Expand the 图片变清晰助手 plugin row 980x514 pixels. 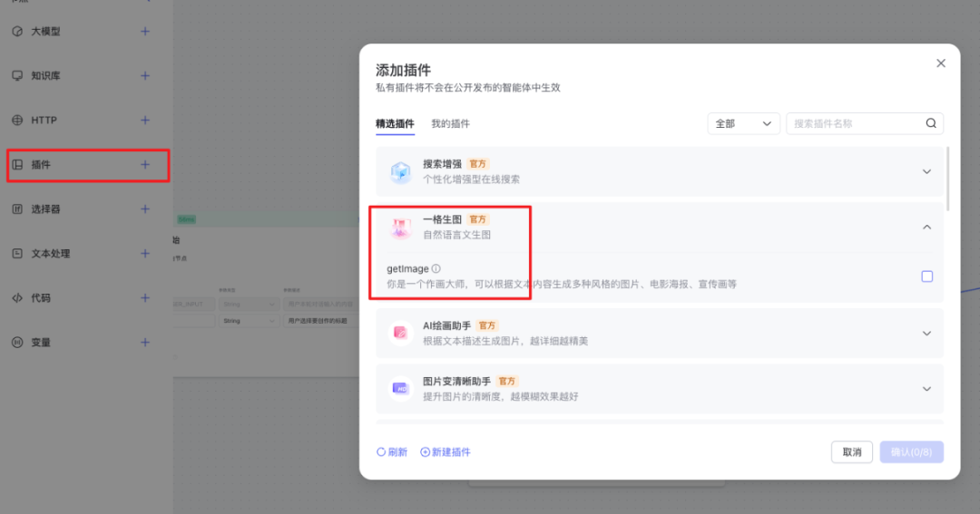point(926,389)
